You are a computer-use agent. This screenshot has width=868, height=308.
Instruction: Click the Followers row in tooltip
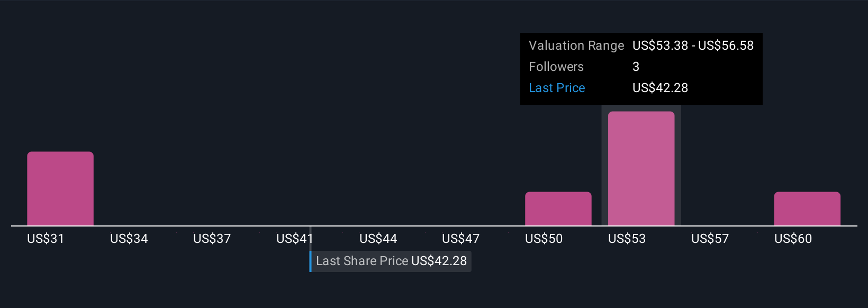coord(641,67)
